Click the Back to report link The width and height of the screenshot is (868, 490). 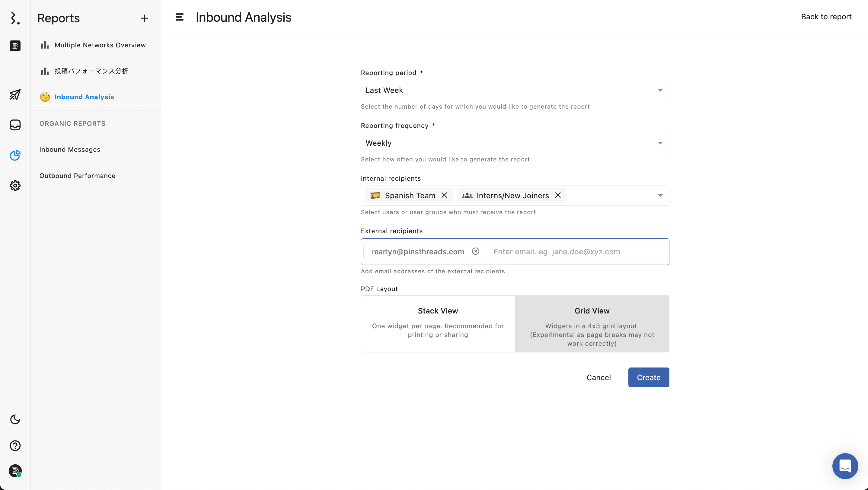(x=826, y=17)
